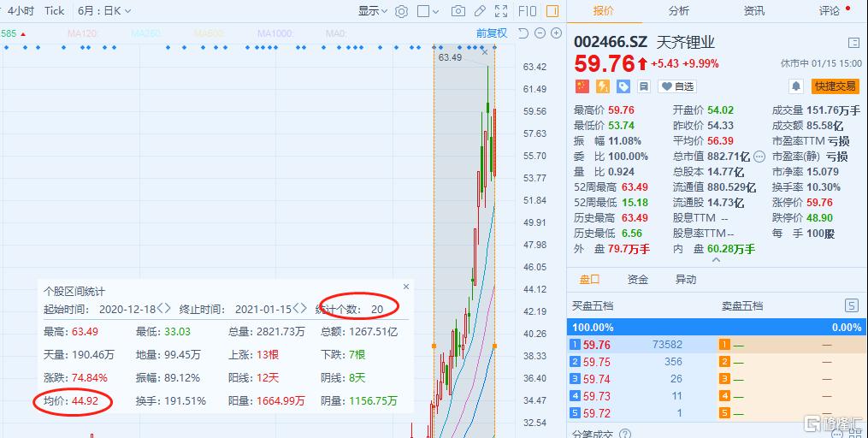
Task: Click bid level 2 price 59.75
Action: pyautogui.click(x=597, y=362)
